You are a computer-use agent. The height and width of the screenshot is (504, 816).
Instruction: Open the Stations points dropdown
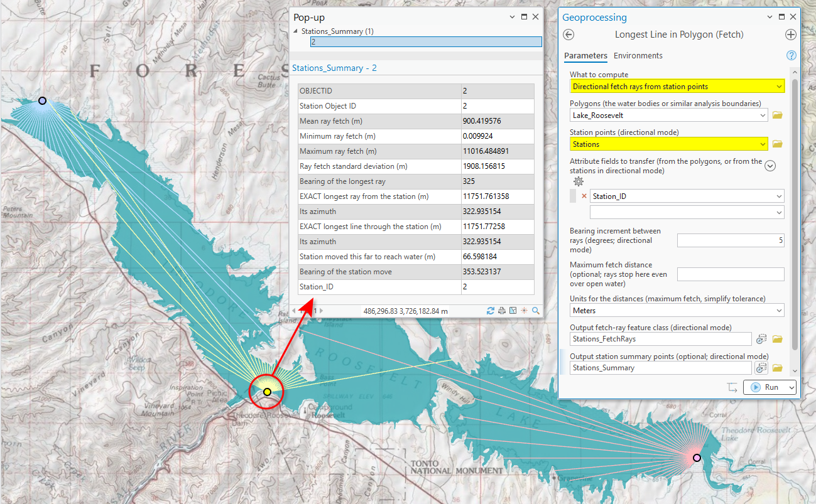(763, 144)
